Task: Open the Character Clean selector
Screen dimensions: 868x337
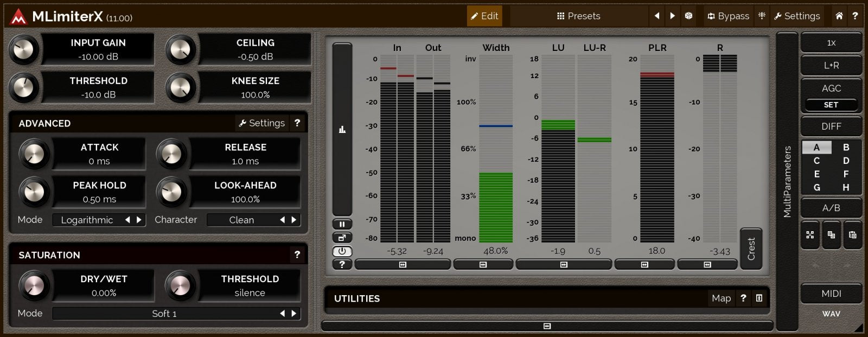Action: click(x=241, y=220)
